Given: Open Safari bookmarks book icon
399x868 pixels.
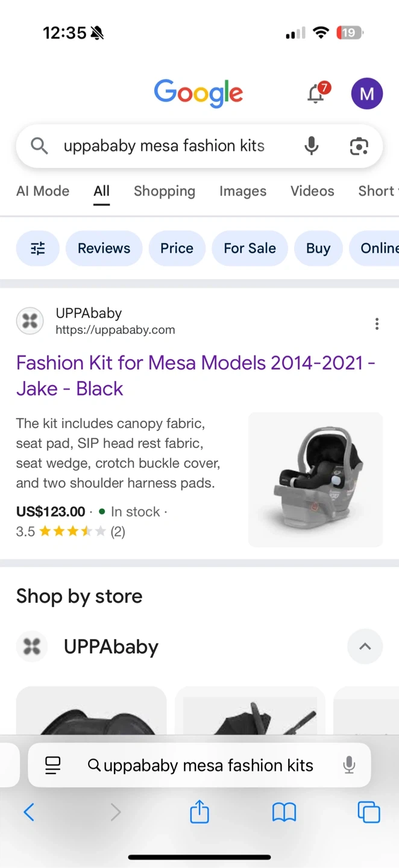Looking at the screenshot, I should pos(284,812).
